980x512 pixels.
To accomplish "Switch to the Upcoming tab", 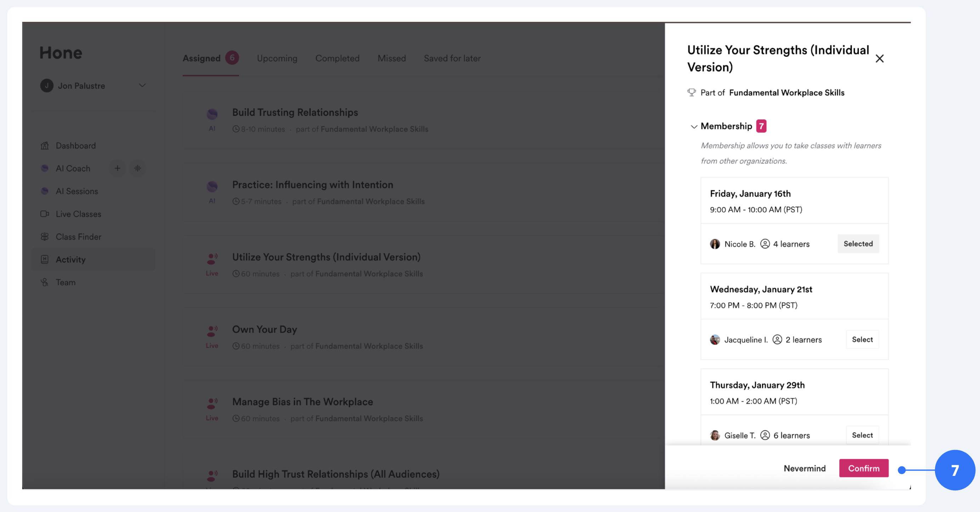I will pos(277,58).
